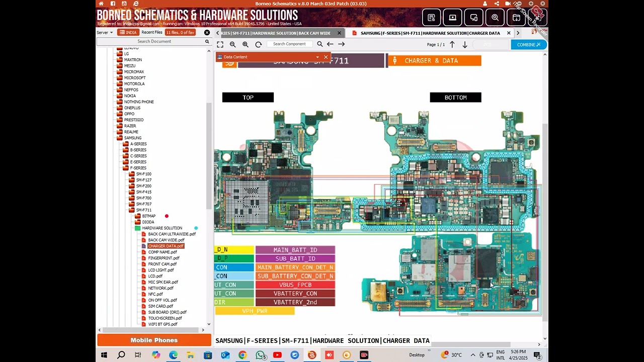Select the MAIN_BATT_ID color legend

pyautogui.click(x=295, y=250)
